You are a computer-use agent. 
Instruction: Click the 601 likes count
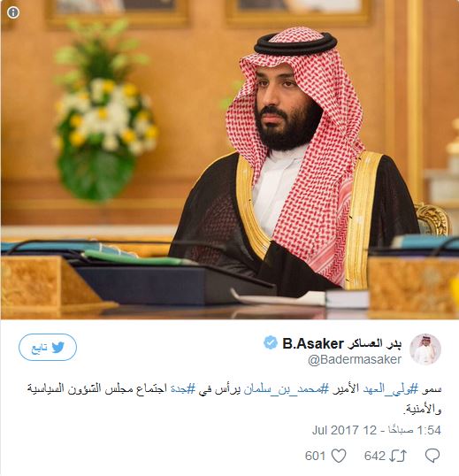click(x=316, y=456)
